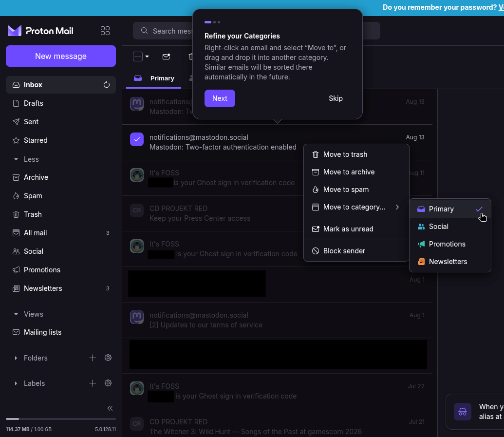504x437 pixels.
Task: Click the Promotions megaphone icon in sidebar
Action: pos(16,270)
